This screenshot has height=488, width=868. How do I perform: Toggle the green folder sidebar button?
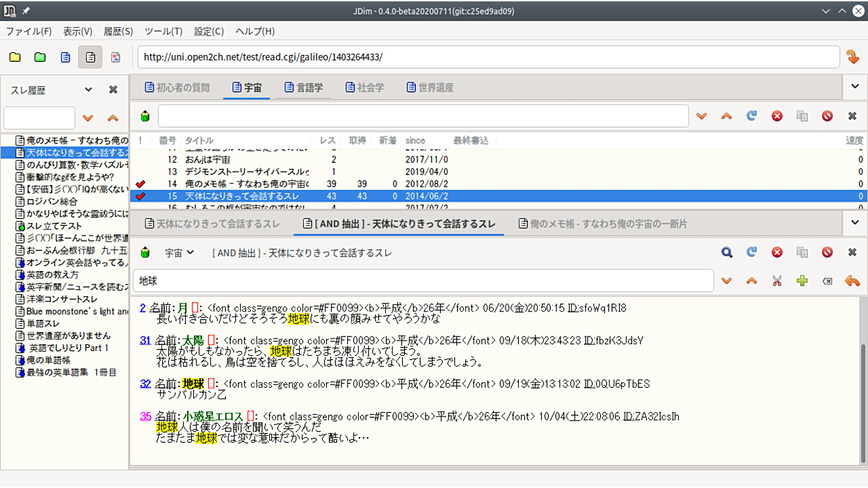[x=40, y=57]
